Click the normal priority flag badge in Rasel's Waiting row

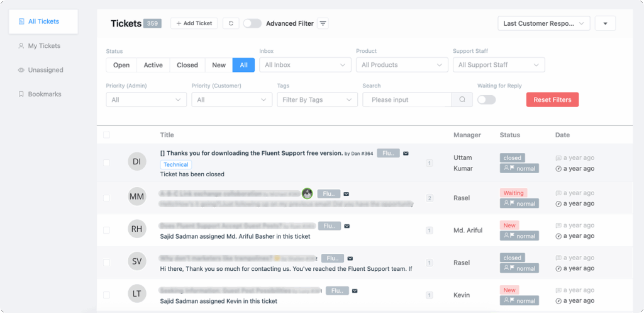[x=519, y=203]
